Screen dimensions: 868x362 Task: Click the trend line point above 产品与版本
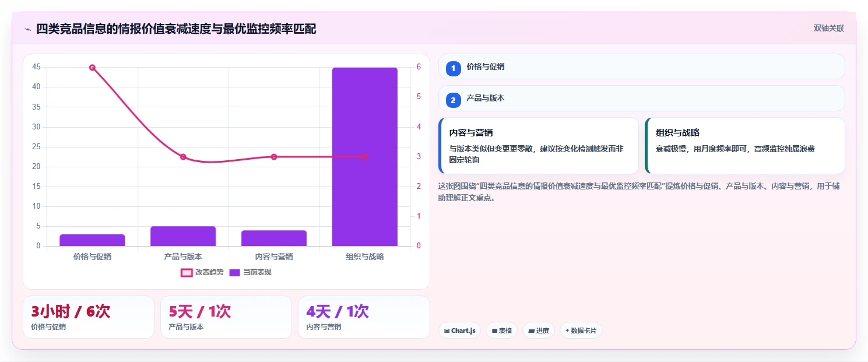[183, 157]
